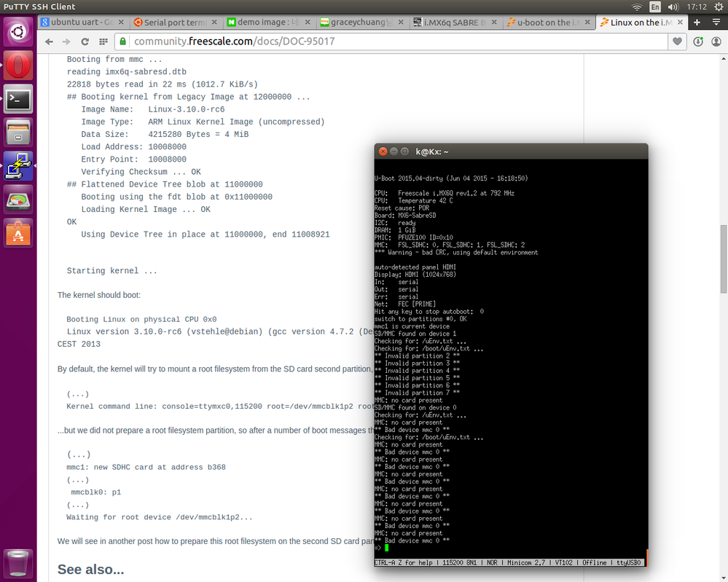728x582 pixels.
Task: Close the 'ubuntu uart' tab
Action: coord(121,23)
